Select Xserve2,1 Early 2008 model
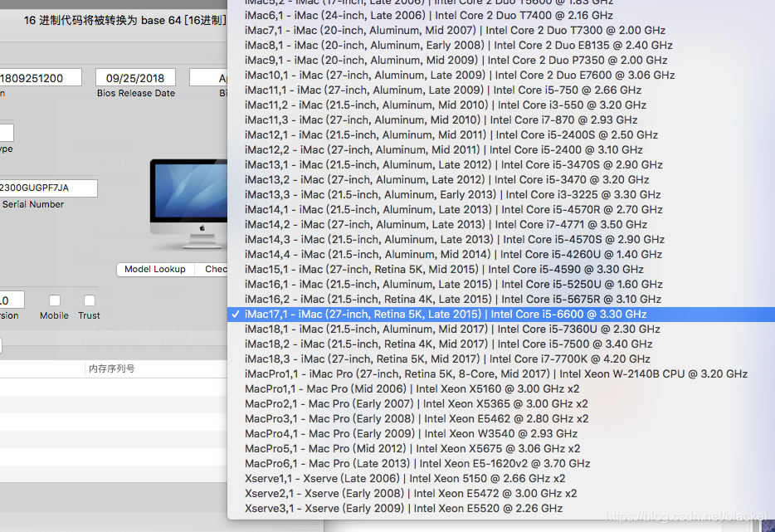The height and width of the screenshot is (532, 775). pos(501,493)
